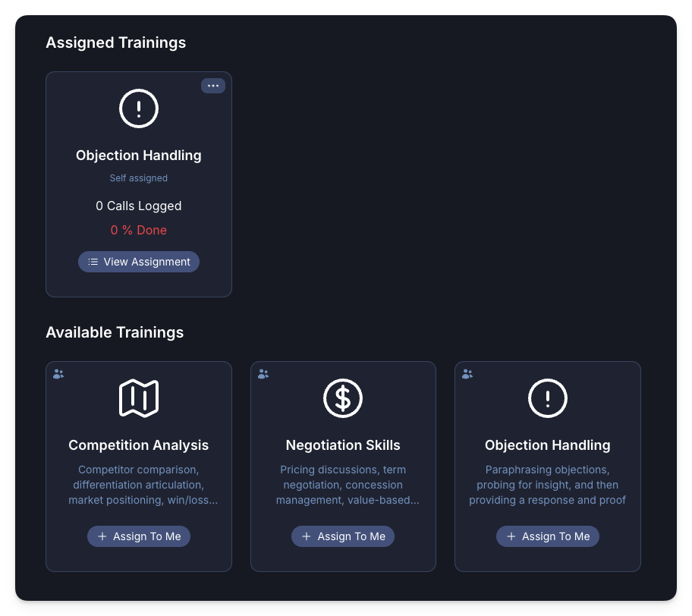The width and height of the screenshot is (692, 616).
Task: Select the group icon on Negotiation Skills card
Action: [x=263, y=373]
